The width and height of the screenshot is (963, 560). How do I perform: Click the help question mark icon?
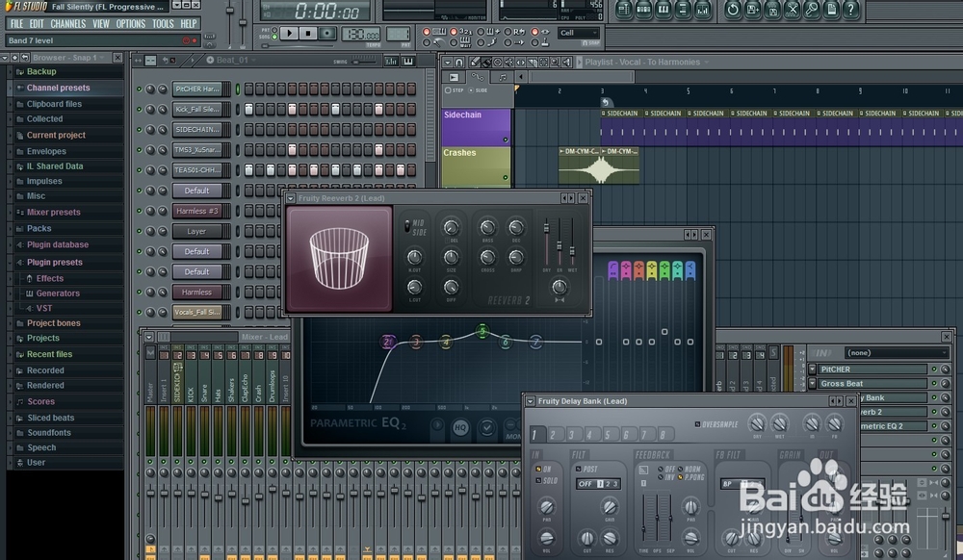pos(850,10)
